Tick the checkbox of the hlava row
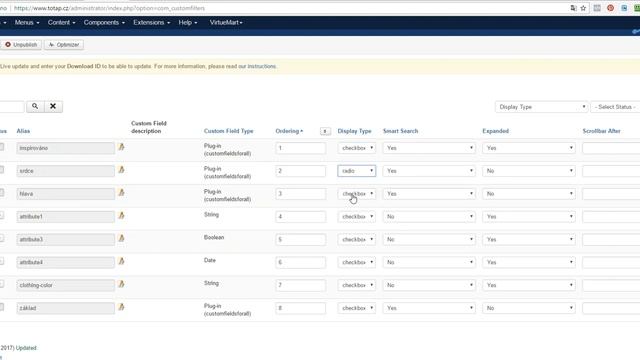 pyautogui.click(x=2, y=193)
